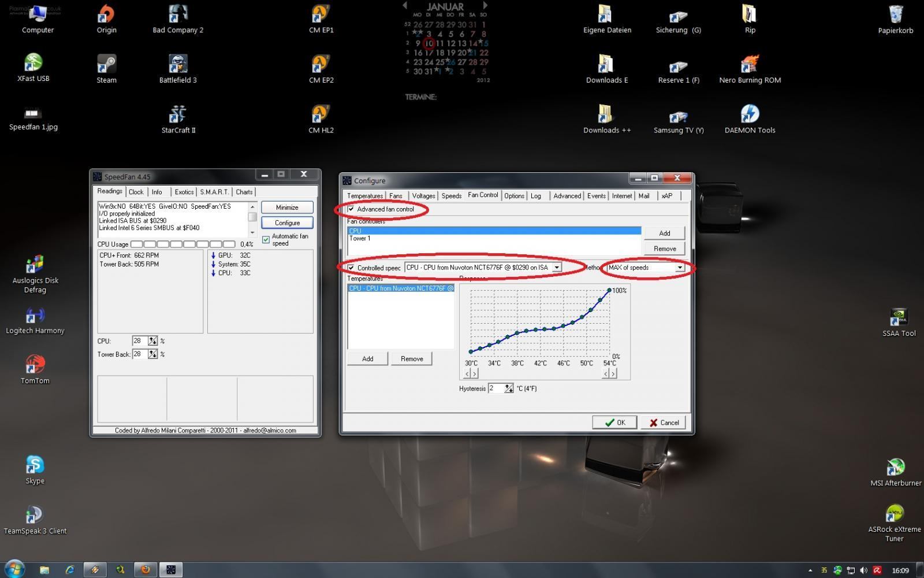Click the 100% point on response curve
Viewport: 924px width, 578px height.
click(x=609, y=290)
